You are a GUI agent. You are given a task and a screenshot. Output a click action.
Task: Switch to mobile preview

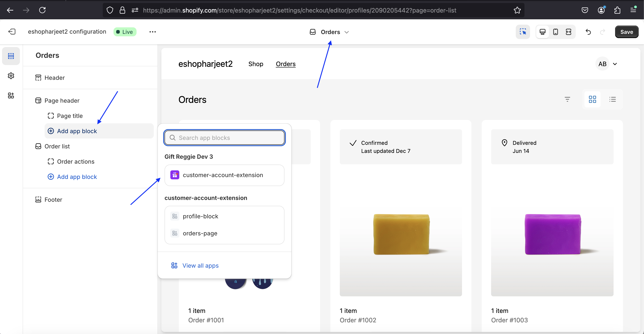[x=556, y=32]
